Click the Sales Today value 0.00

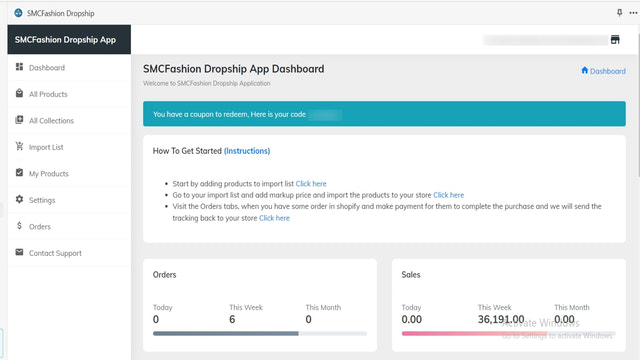[411, 319]
